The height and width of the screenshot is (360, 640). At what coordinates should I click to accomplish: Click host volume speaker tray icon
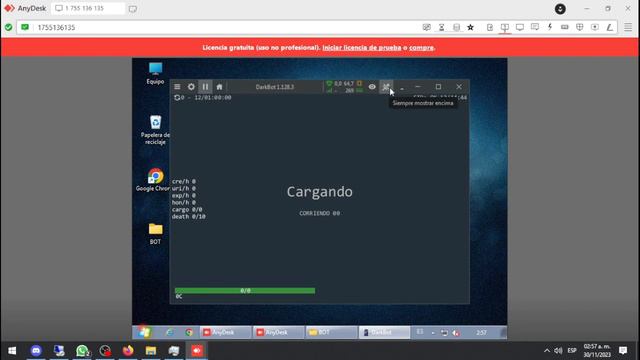tap(558, 351)
